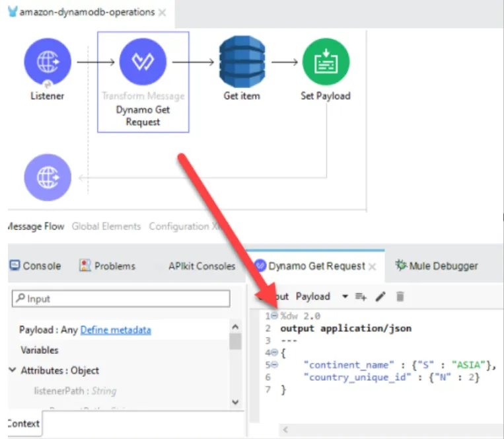Select the Payload : Any tree row
The height and width of the screenshot is (439, 504).
pyautogui.click(x=124, y=330)
